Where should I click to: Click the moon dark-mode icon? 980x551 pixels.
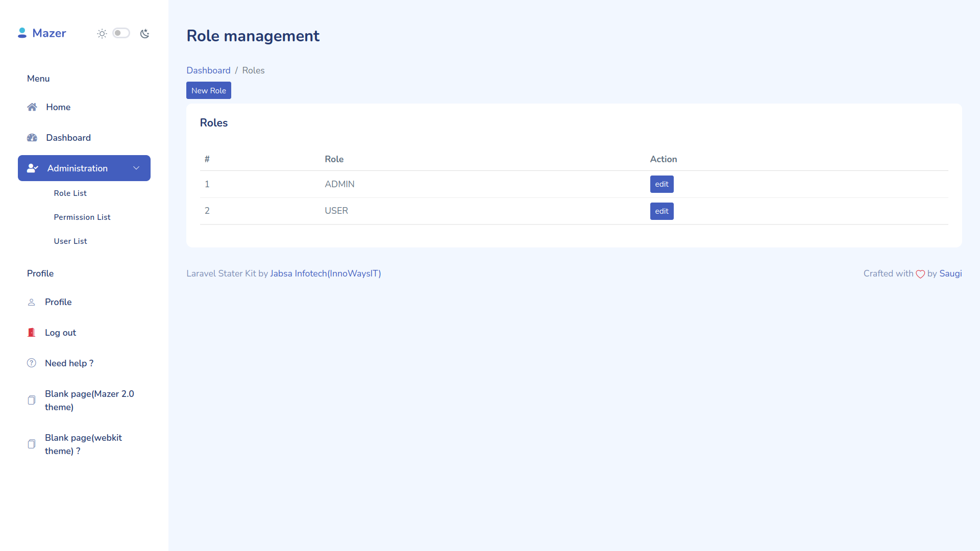point(145,34)
